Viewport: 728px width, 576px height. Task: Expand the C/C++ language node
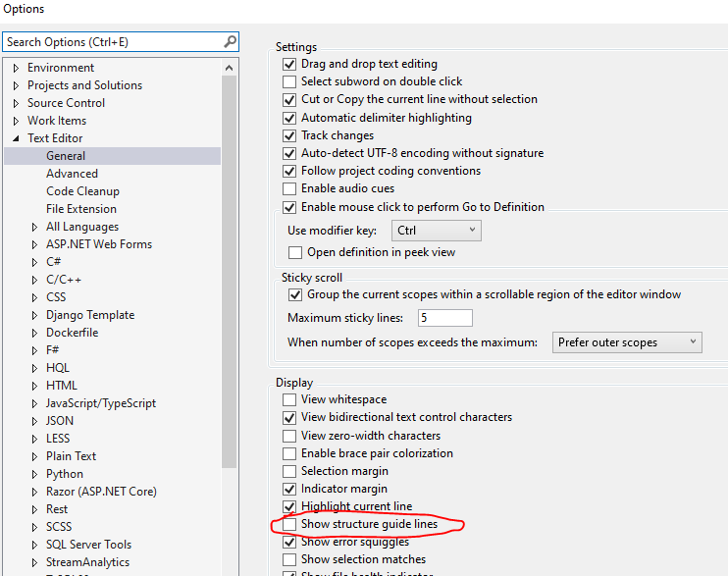pos(34,280)
